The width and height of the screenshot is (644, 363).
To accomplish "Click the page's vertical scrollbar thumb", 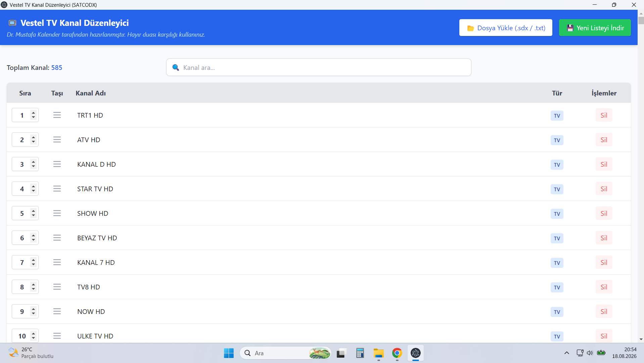I will tap(641, 20).
